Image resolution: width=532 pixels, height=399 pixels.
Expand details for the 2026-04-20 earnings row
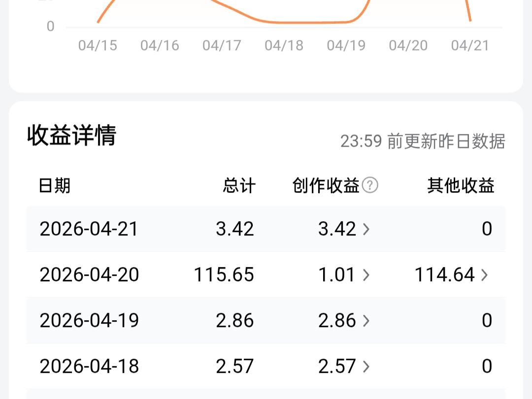(266, 274)
